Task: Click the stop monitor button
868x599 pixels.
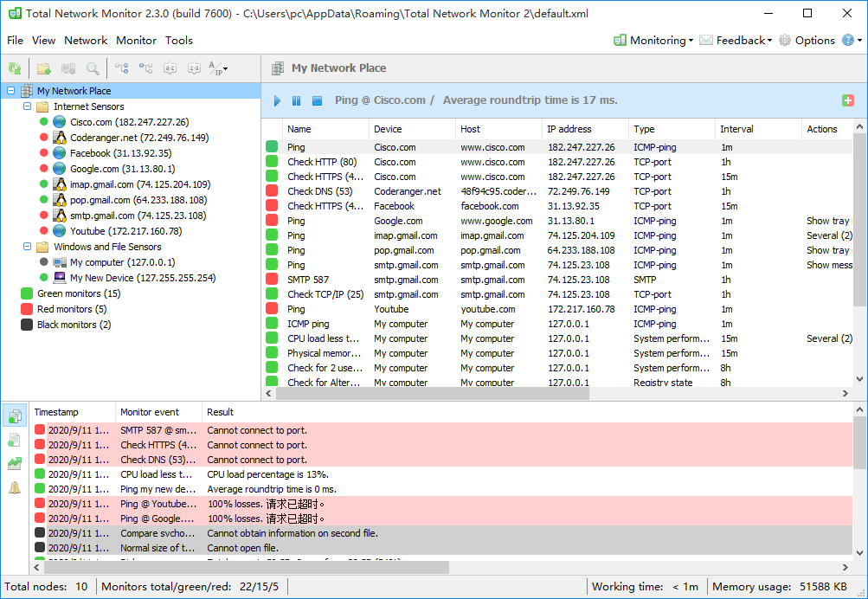Action: (x=317, y=100)
